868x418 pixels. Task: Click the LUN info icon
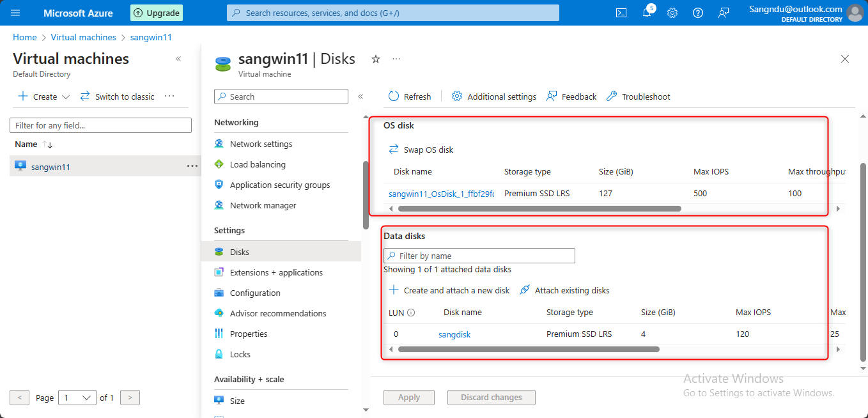pyautogui.click(x=411, y=313)
